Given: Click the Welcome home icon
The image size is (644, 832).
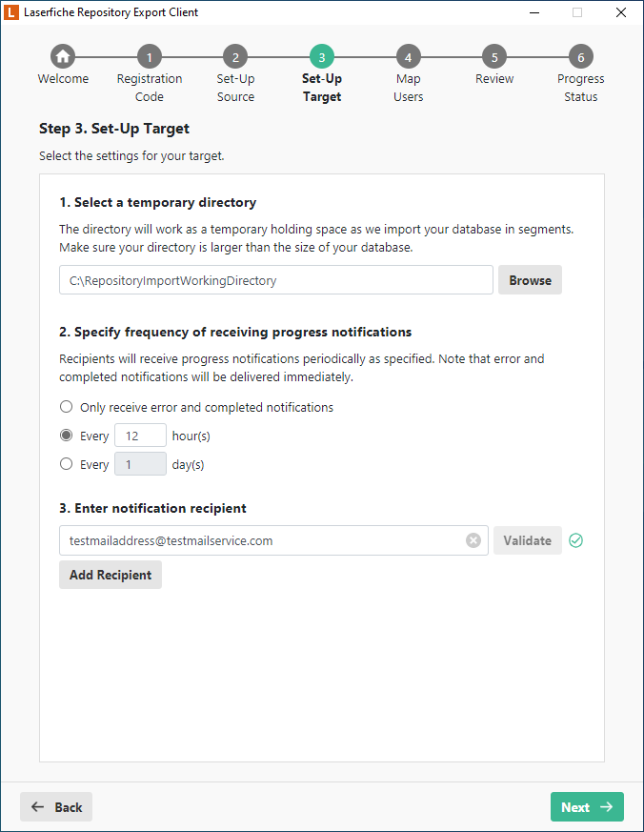Looking at the screenshot, I should point(63,56).
